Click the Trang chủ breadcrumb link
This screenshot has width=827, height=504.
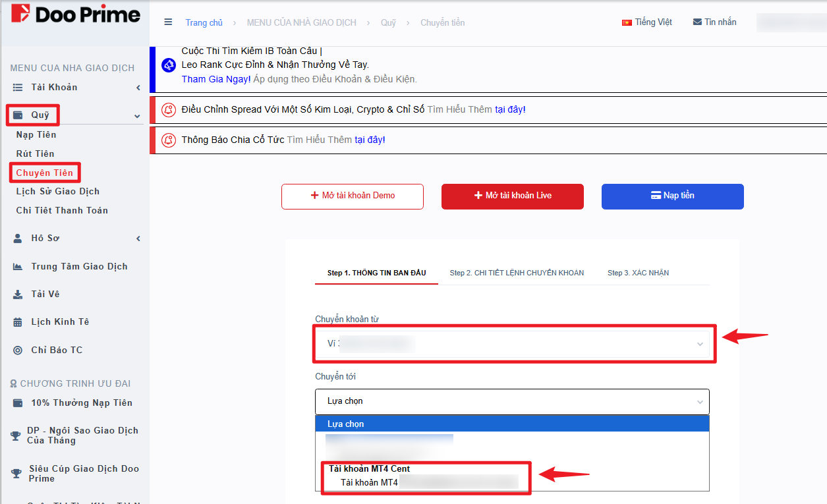[204, 23]
